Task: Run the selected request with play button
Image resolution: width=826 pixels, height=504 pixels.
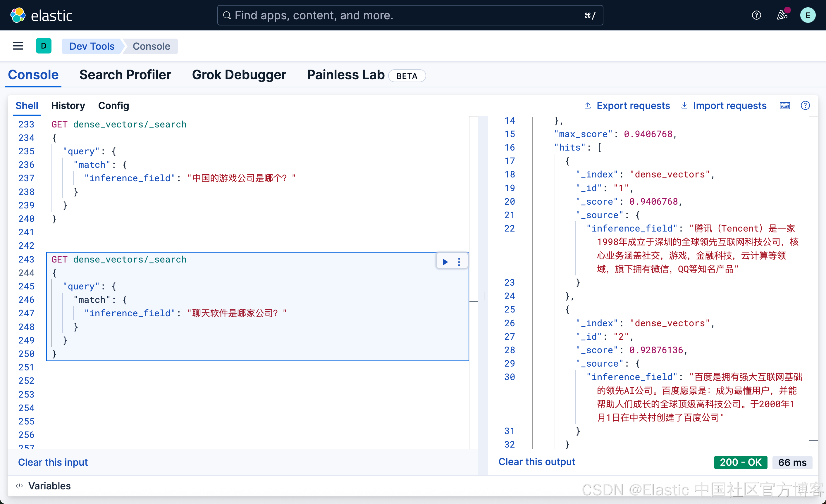Action: tap(445, 262)
